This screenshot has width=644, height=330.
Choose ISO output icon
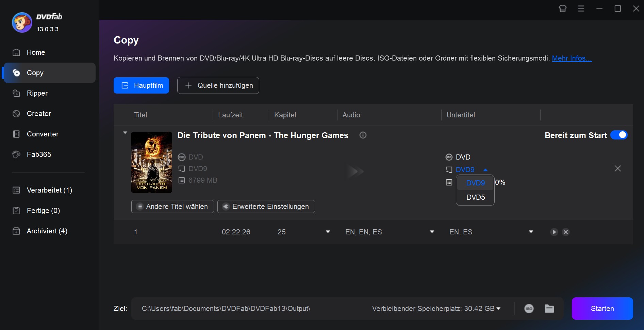(529, 309)
